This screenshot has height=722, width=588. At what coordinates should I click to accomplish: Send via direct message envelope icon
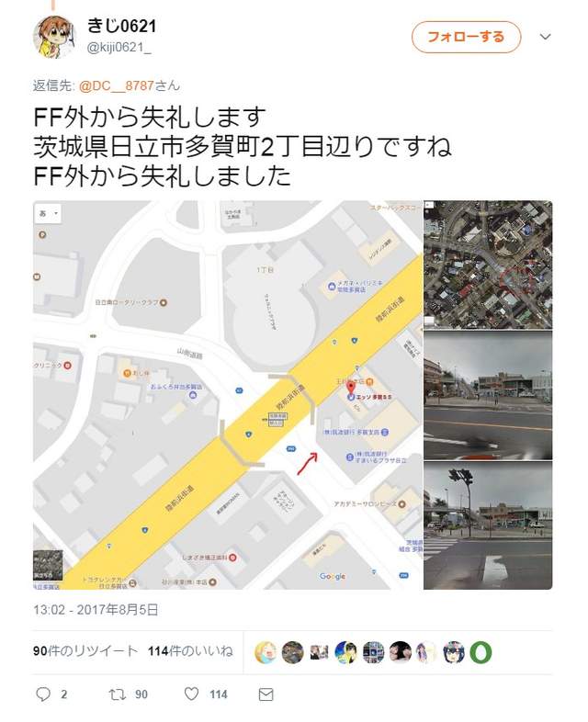click(266, 694)
